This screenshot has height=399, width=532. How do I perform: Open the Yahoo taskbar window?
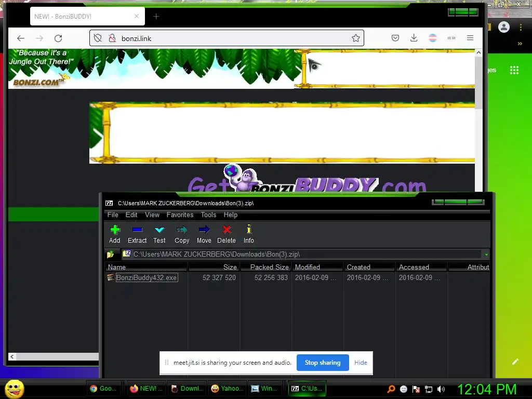pos(228,389)
